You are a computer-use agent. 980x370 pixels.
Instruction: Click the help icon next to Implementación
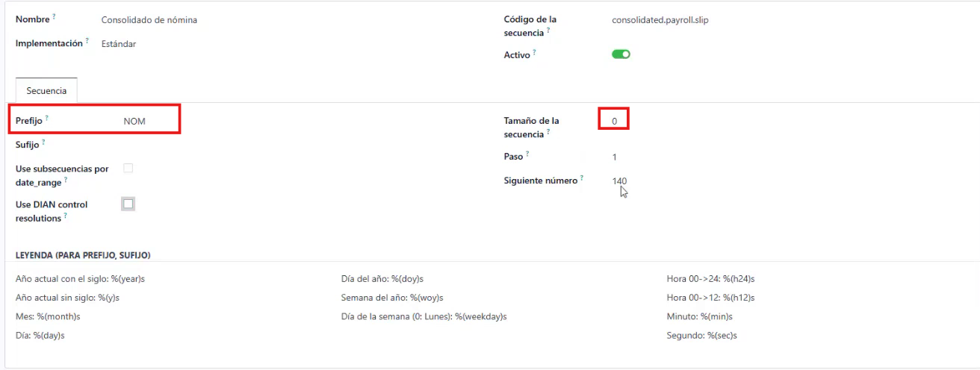click(x=87, y=40)
